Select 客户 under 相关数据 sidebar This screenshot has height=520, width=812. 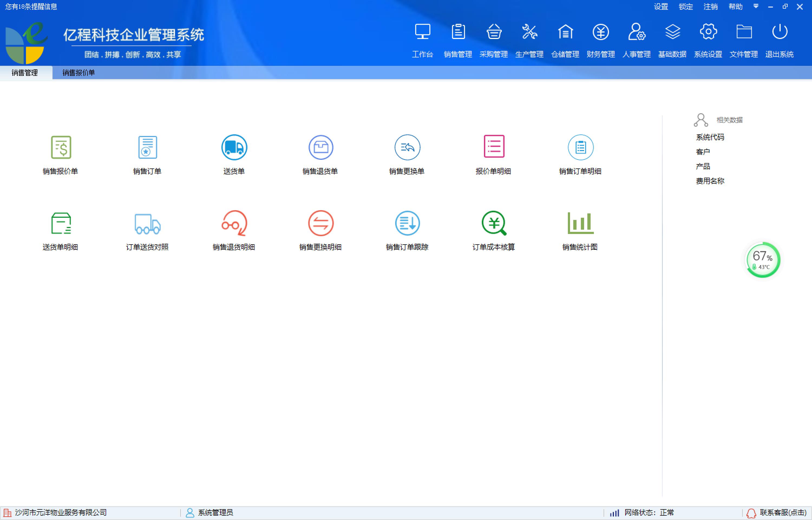point(702,151)
